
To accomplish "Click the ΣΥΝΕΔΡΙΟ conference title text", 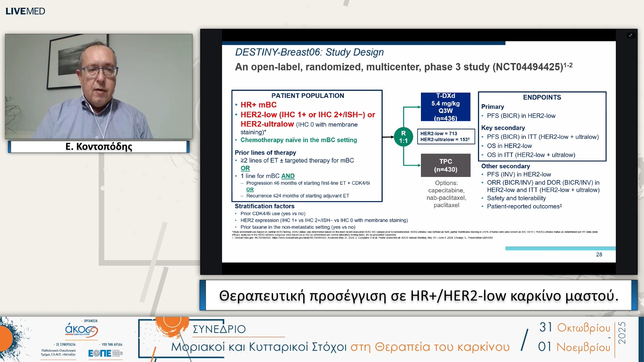I will tap(219, 329).
